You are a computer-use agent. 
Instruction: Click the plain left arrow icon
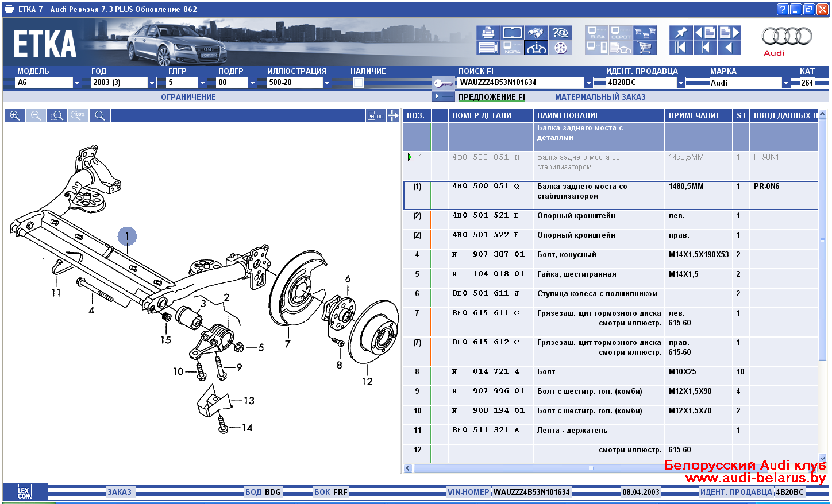729,48
